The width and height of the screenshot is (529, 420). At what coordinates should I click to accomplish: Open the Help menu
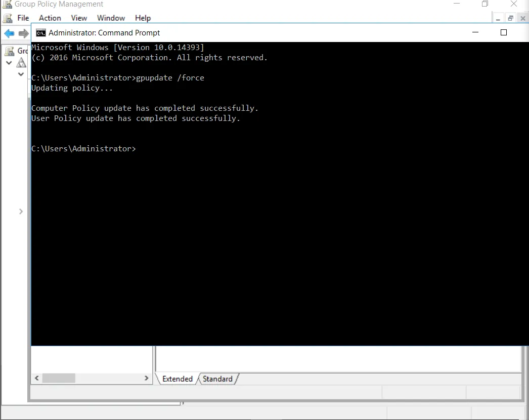pos(143,18)
